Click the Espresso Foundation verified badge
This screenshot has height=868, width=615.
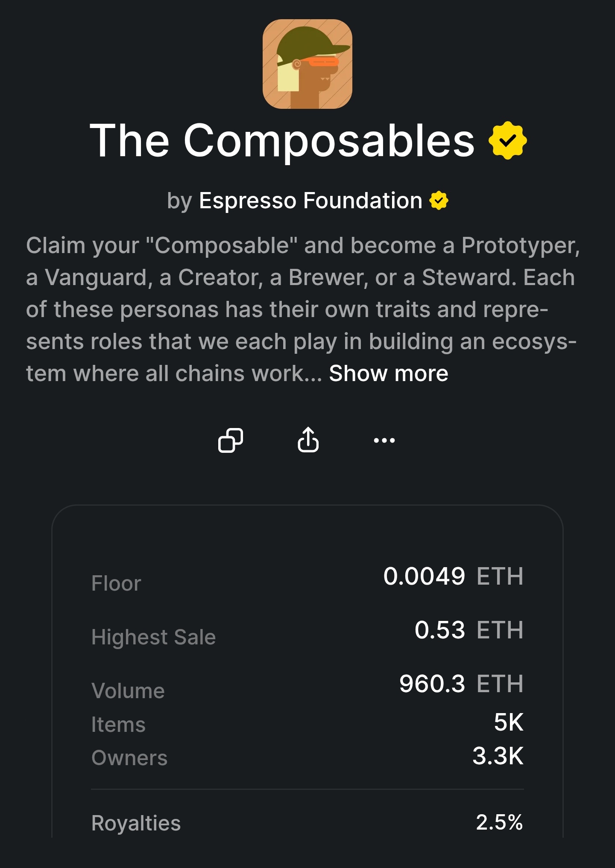point(439,201)
